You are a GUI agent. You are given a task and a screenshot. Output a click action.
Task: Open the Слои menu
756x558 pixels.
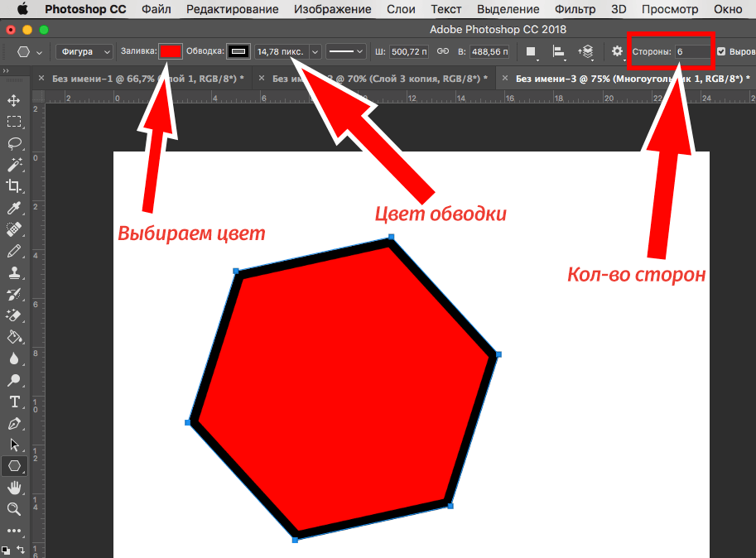click(x=401, y=9)
